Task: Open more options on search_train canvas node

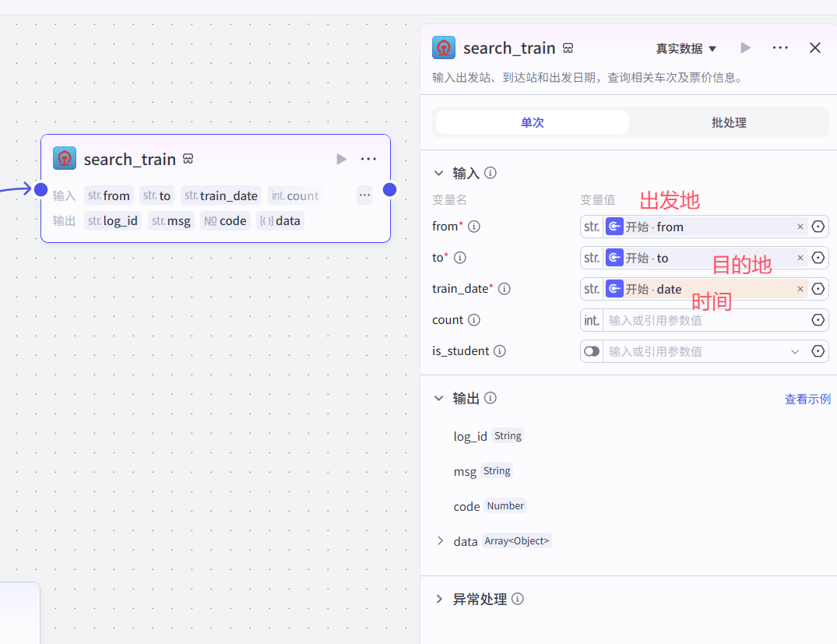Action: 368,159
